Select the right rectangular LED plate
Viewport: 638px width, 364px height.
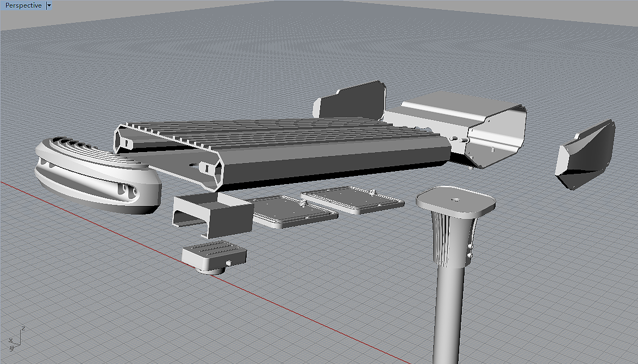pyautogui.click(x=352, y=200)
